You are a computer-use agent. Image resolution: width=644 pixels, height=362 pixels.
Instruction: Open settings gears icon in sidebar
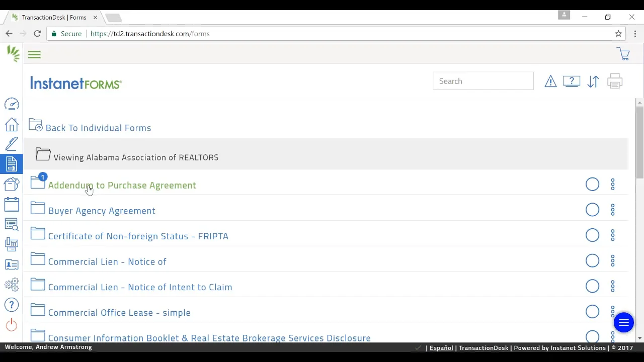[x=12, y=285]
